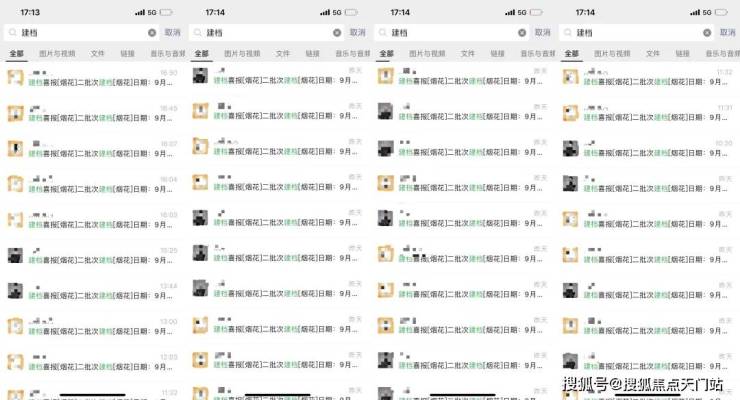Select the 文件 tab on the second screen
This screenshot has height=400, width=740.
282,54
